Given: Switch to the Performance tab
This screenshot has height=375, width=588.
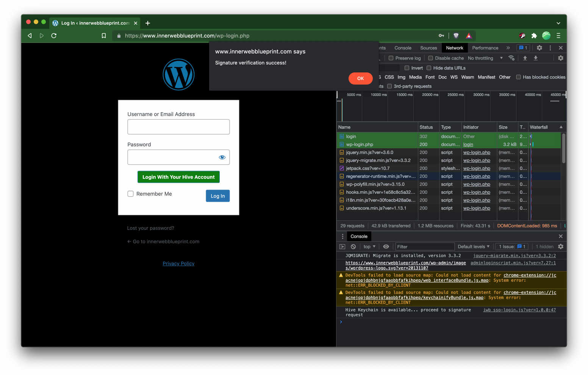Looking at the screenshot, I should [x=485, y=48].
